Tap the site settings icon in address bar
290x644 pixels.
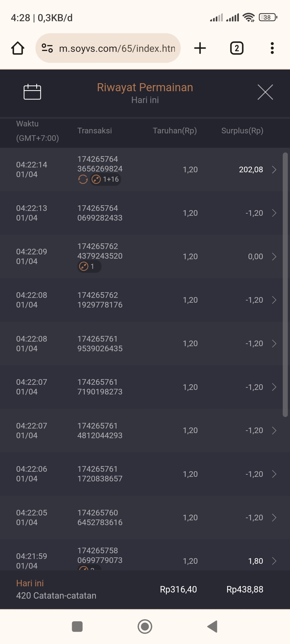tap(47, 48)
